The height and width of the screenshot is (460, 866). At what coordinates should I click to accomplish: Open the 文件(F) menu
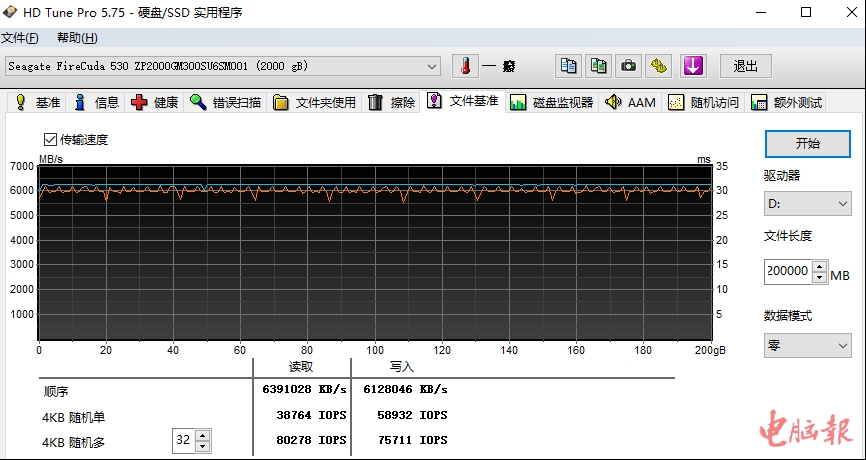coord(20,38)
